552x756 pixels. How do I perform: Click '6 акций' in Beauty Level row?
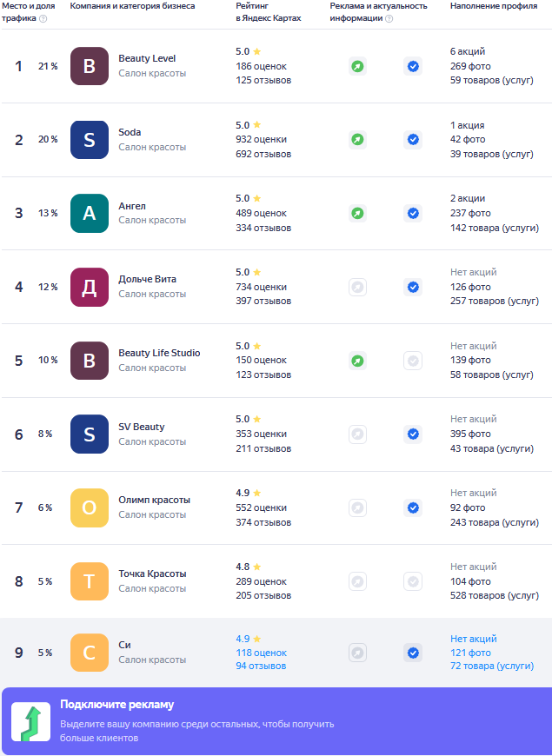pyautogui.click(x=468, y=51)
